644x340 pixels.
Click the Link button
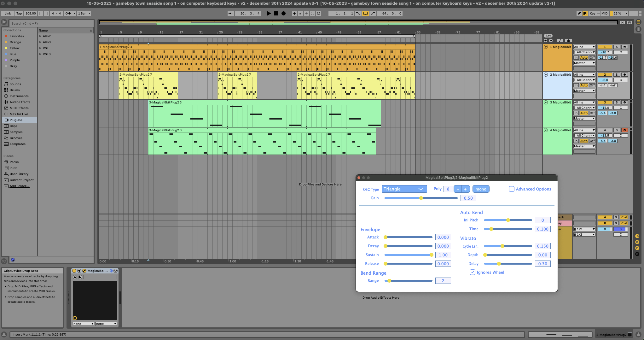click(8, 13)
